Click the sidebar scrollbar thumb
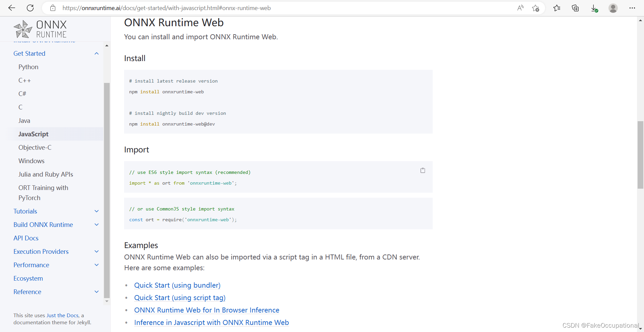 tap(107, 190)
